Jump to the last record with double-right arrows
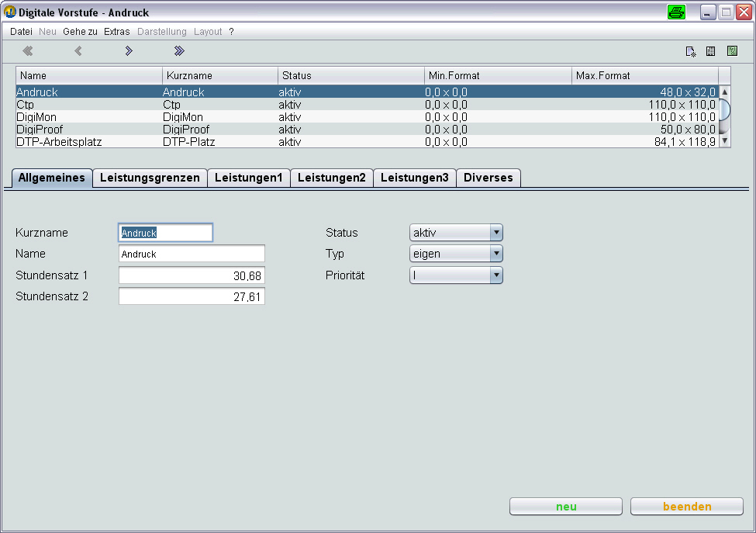This screenshot has height=533, width=756. 179,50
